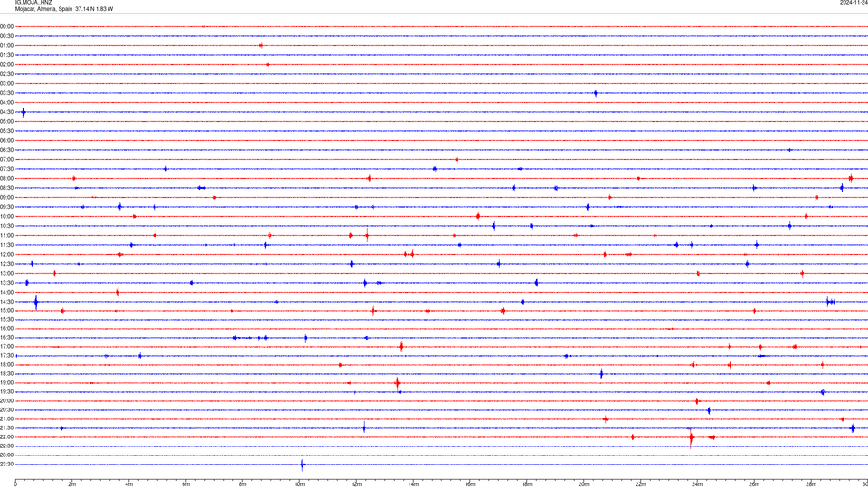Select the '23:00' trace time label

6,455
